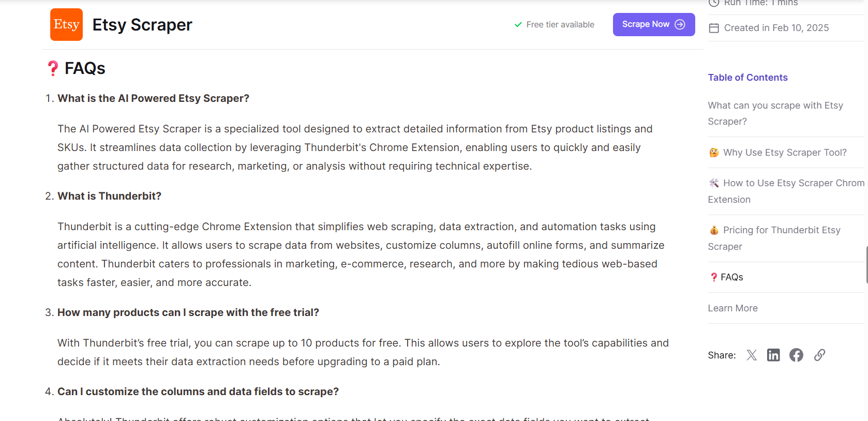Viewport: 868px width, 421px height.
Task: Click the red question mark beside FAQs heading
Action: [x=53, y=68]
